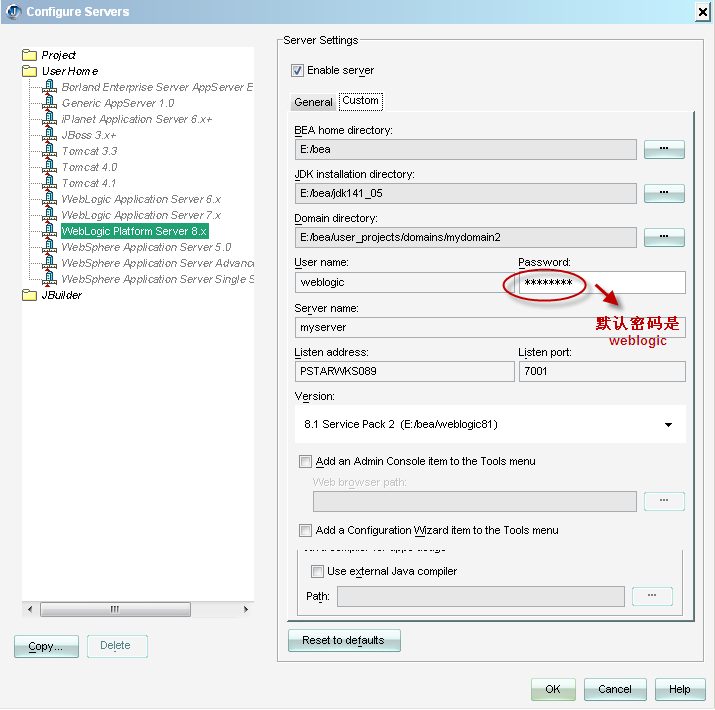Click the iPlanet Application Server icon

click(49, 119)
